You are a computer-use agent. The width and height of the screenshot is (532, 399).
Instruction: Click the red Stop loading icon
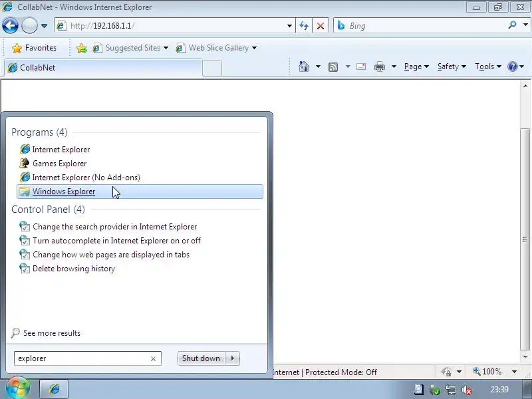click(321, 26)
